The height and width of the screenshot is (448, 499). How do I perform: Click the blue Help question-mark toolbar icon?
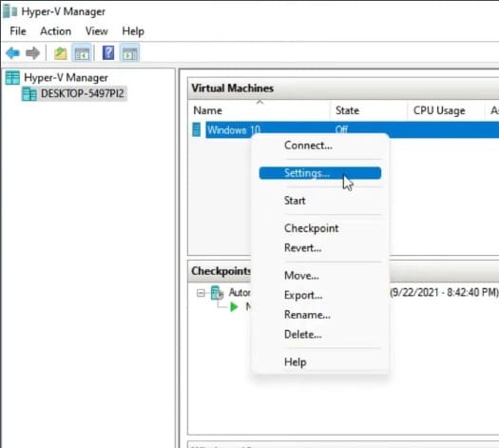108,53
